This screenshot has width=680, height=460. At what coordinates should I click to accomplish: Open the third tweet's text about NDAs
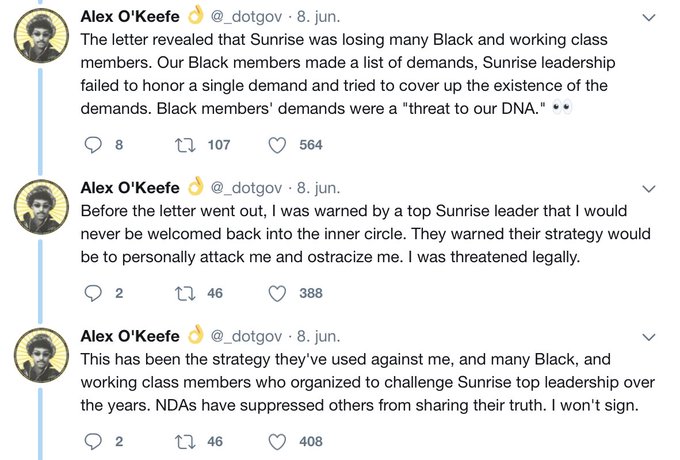point(360,382)
